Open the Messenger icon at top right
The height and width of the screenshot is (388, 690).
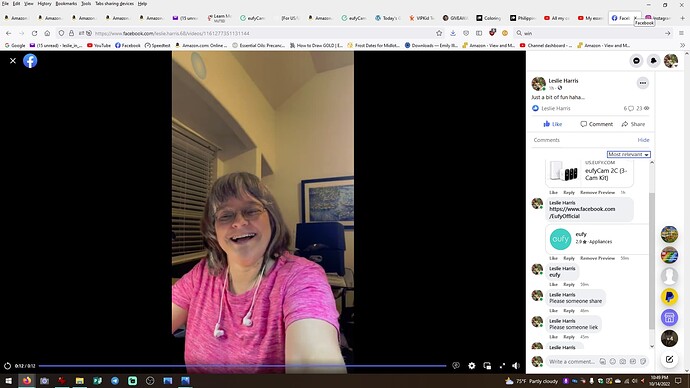636,61
